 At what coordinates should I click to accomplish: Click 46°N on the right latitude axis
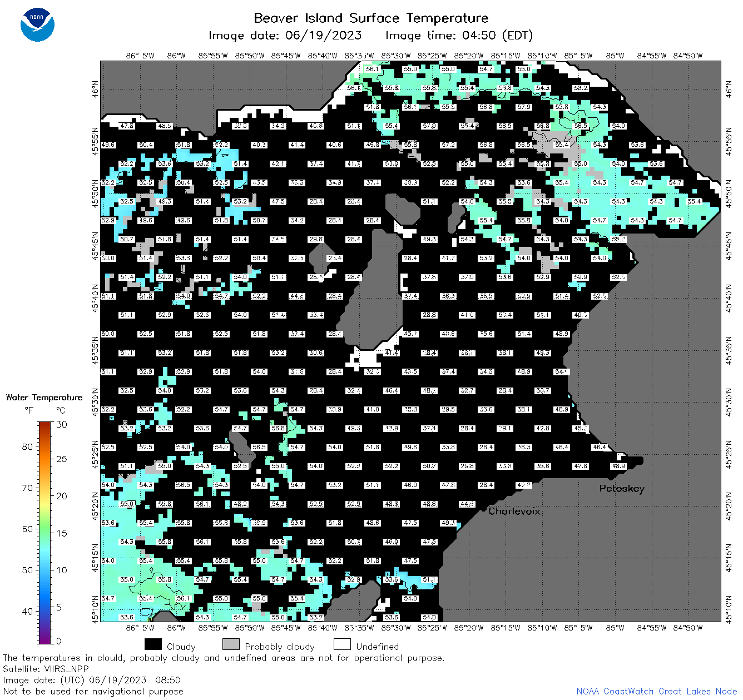coord(729,89)
